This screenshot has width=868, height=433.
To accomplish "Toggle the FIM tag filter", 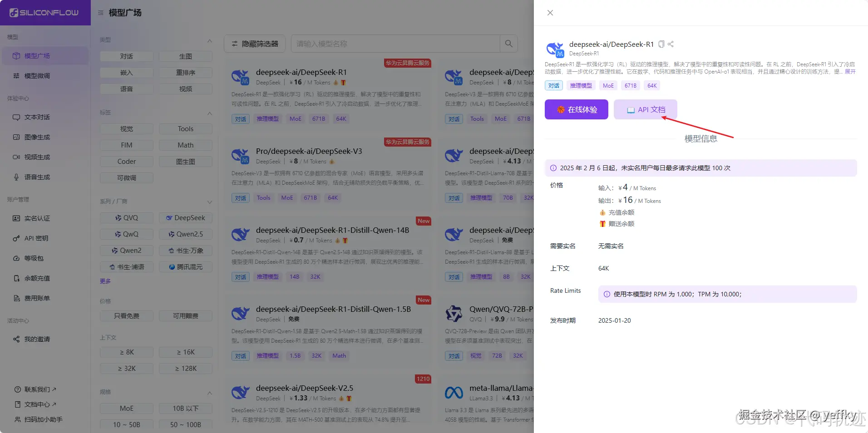I will 127,145.
